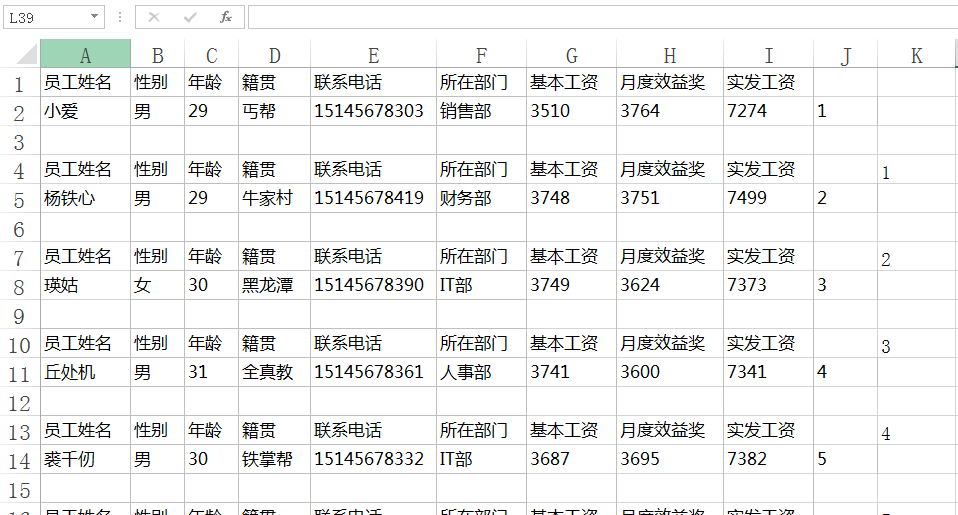Click cell A1 containing 员工姓名
Viewport: 958px width, 515px height.
(x=86, y=82)
